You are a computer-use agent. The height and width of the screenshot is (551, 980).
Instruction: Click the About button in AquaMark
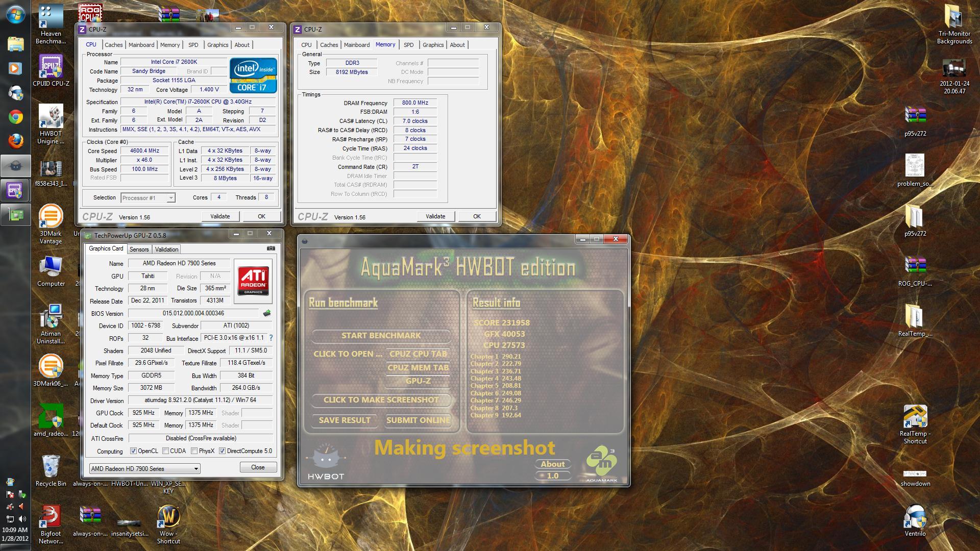click(x=552, y=464)
